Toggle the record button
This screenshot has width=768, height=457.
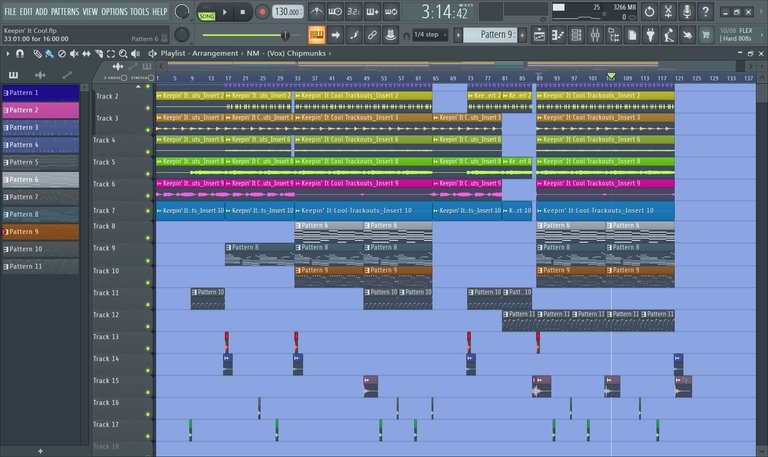[262, 12]
